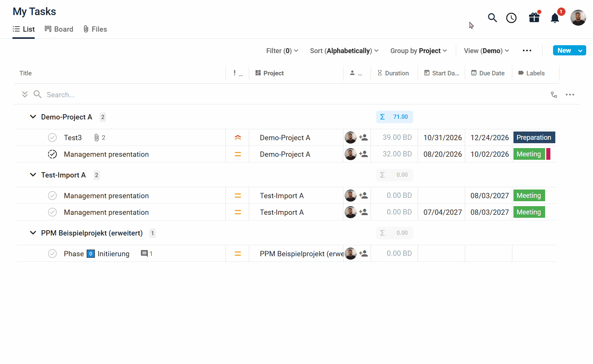Click the New button
The width and height of the screenshot is (593, 364).
[x=564, y=50]
